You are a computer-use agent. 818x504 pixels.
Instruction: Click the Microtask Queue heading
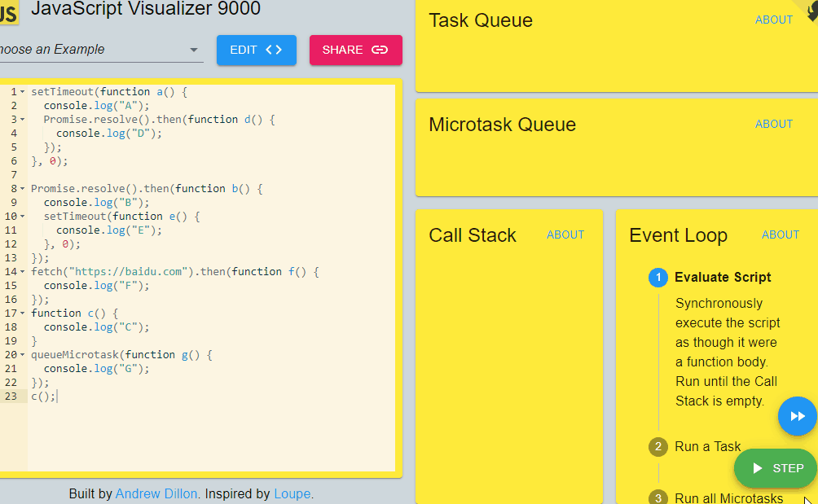(x=503, y=125)
